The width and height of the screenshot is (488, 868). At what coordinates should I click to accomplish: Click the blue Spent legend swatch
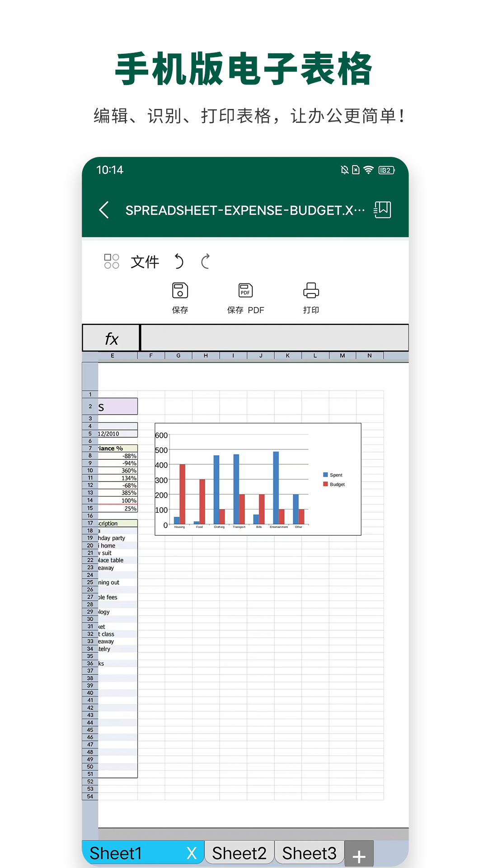click(x=325, y=475)
